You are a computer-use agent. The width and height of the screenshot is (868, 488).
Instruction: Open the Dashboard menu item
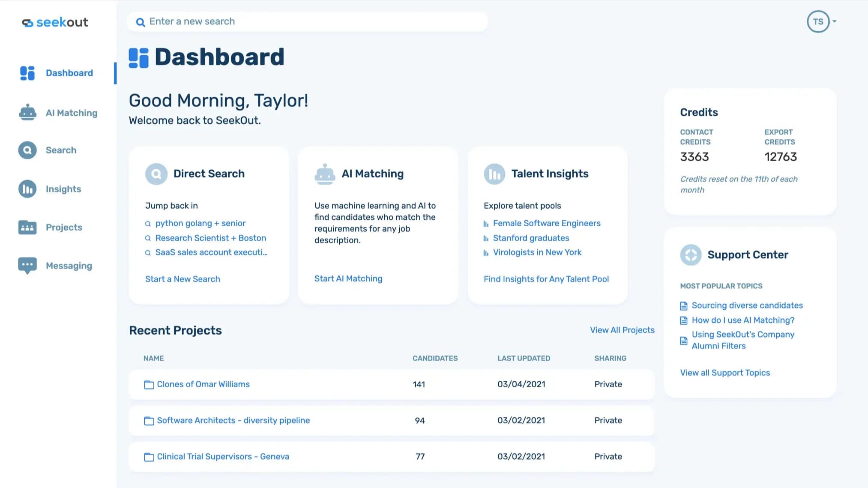point(69,73)
